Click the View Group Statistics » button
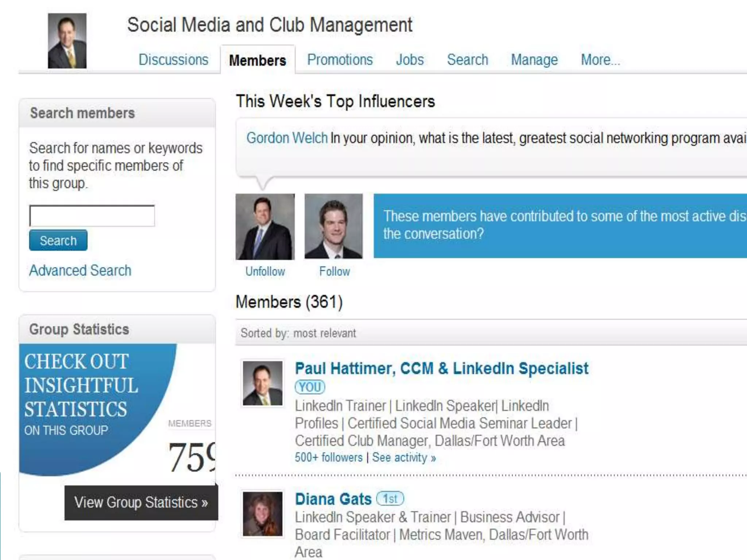 (141, 503)
